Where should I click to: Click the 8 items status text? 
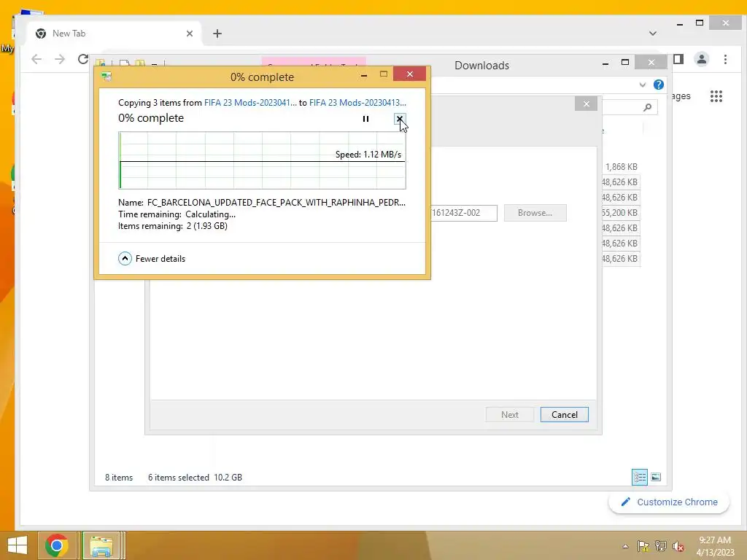click(119, 477)
